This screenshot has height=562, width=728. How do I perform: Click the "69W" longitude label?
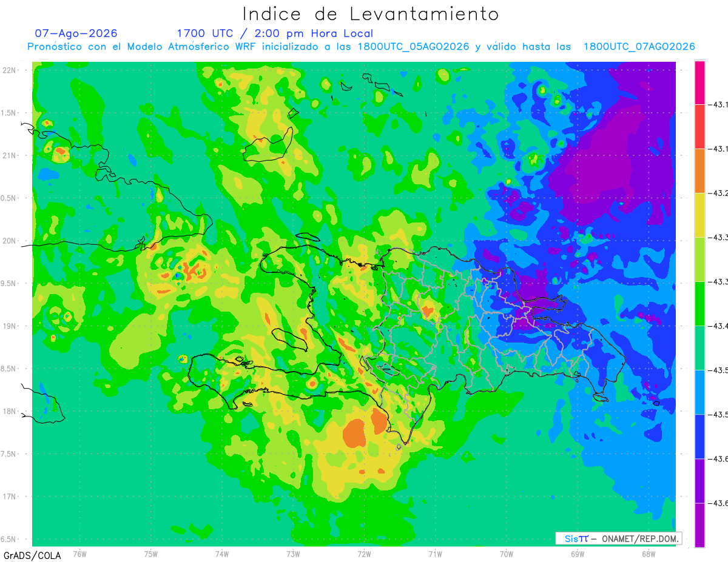(578, 554)
